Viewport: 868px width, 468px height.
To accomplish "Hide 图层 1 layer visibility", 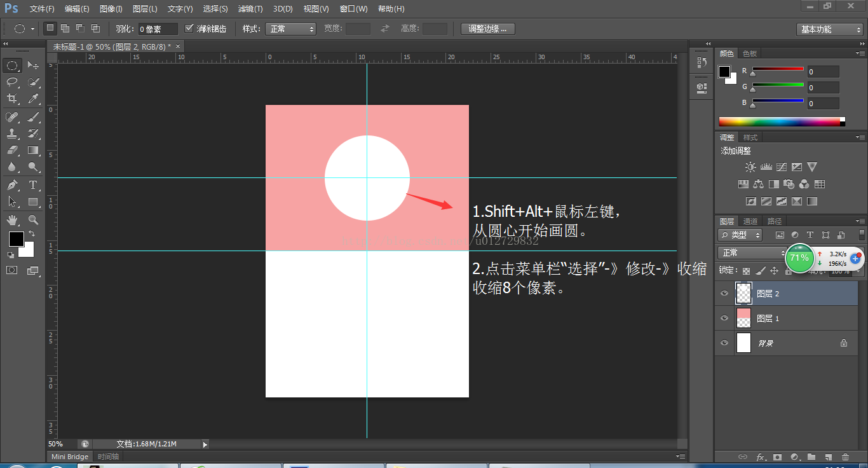I will [724, 318].
